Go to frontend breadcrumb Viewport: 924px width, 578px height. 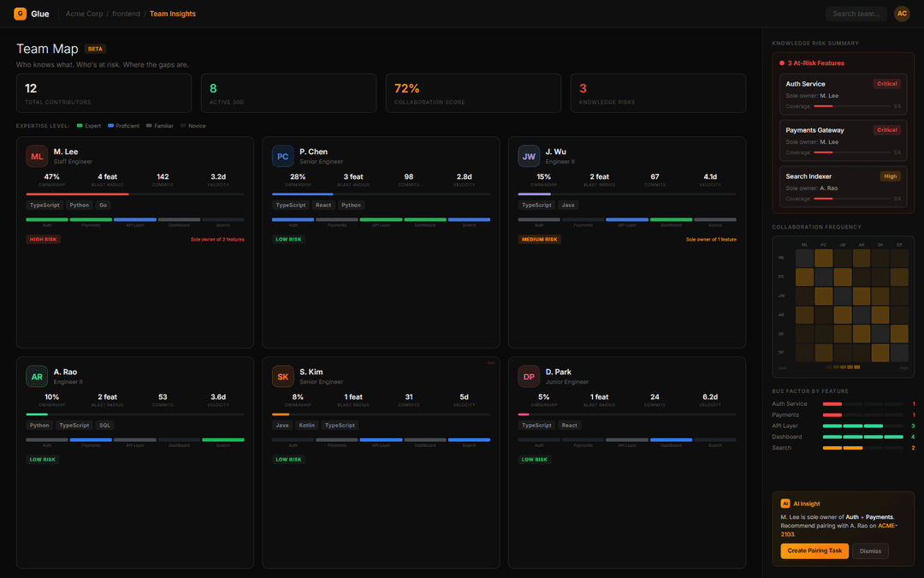pos(127,14)
